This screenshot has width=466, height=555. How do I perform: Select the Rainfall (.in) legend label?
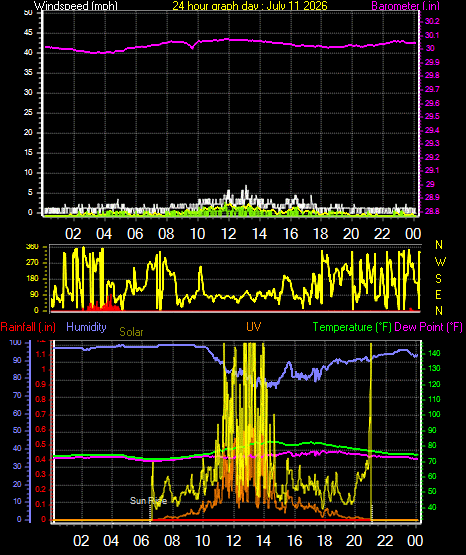28,327
